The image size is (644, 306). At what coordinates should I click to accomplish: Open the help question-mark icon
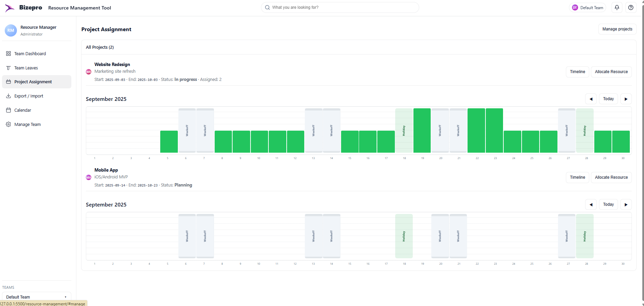[x=630, y=7]
